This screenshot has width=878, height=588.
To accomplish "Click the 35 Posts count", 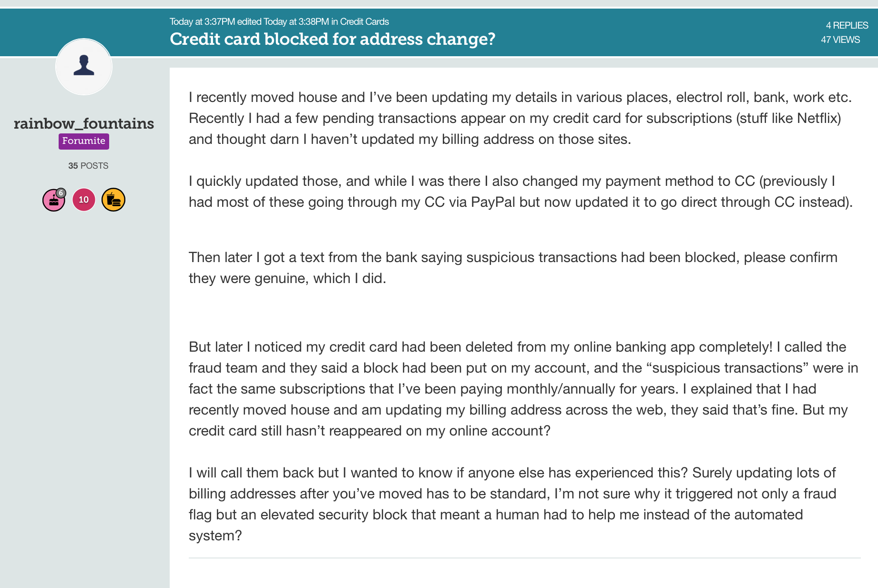I will pyautogui.click(x=88, y=166).
